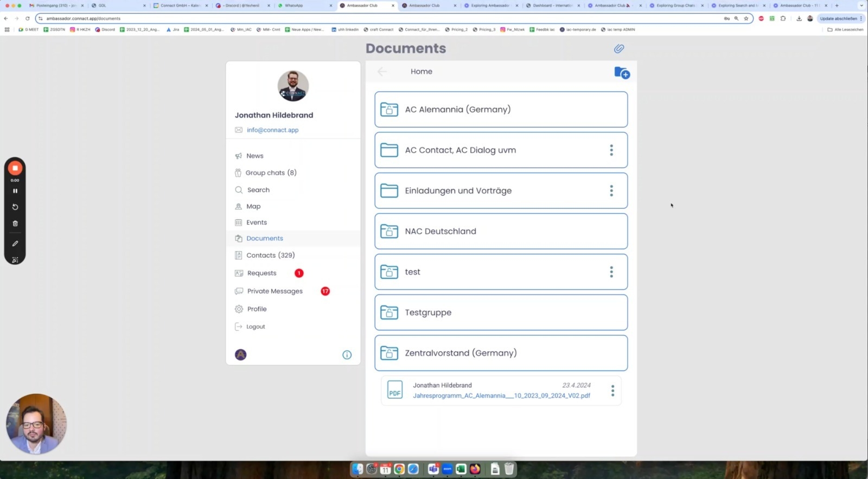Restart the recording using the circular-arrow icon
The image size is (868, 479).
click(x=15, y=207)
